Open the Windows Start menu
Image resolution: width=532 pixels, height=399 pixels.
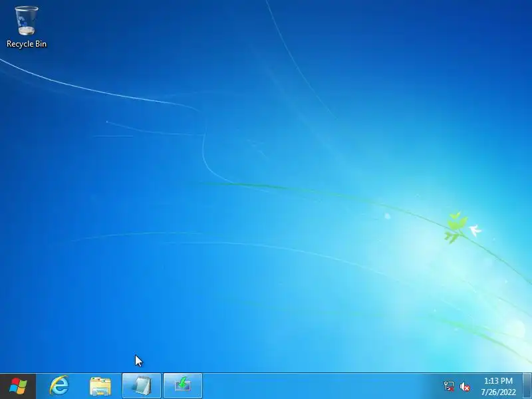(x=18, y=386)
